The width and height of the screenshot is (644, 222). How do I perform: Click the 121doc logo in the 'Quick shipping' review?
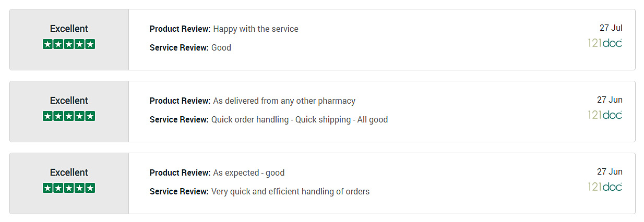(x=605, y=115)
